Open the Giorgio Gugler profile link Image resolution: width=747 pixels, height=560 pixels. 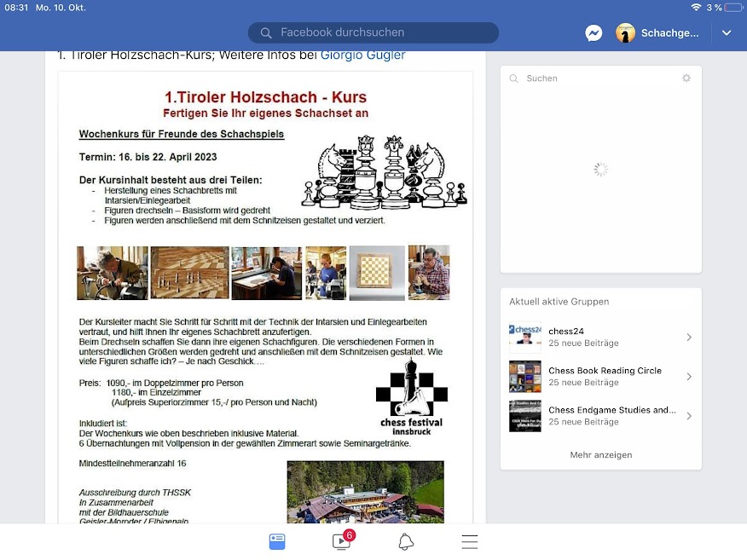coord(362,55)
